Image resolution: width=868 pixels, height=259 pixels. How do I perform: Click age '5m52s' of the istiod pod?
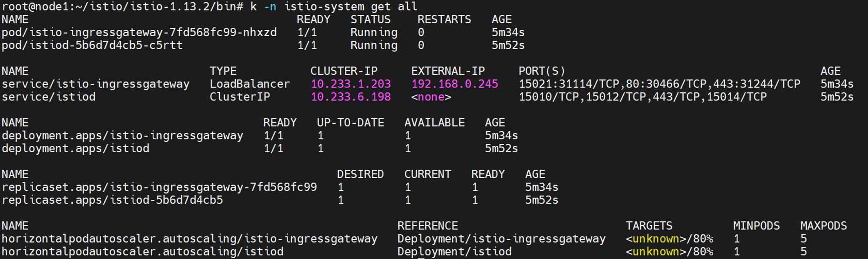pos(508,45)
